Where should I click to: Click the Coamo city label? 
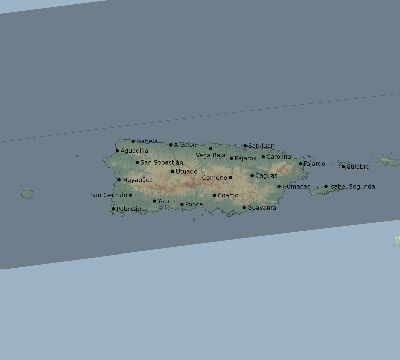(228, 195)
